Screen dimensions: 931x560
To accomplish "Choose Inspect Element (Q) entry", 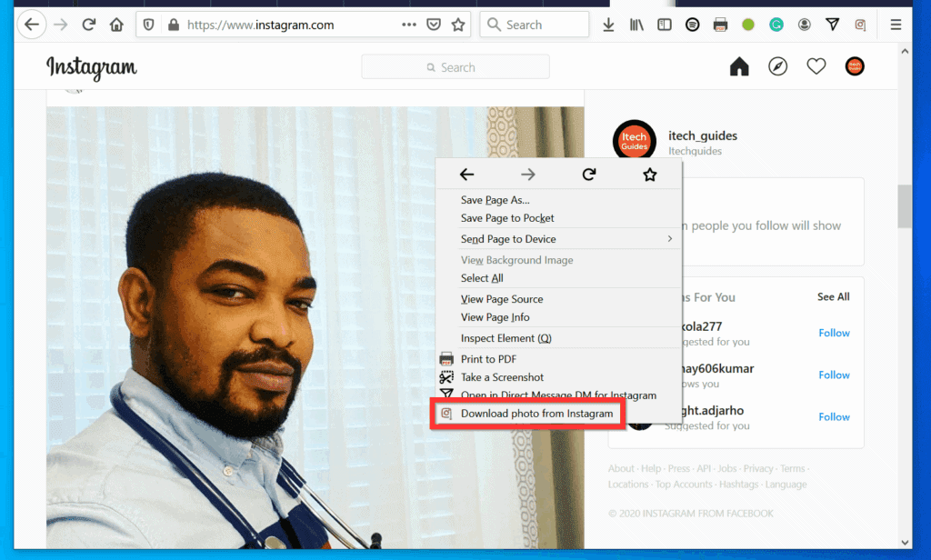I will pyautogui.click(x=506, y=338).
